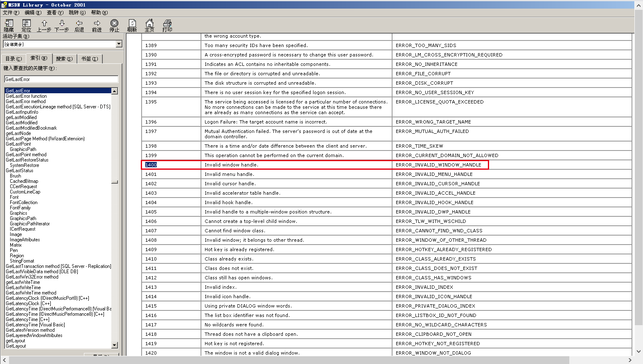Navigate forward using the 前进 icon

(97, 25)
